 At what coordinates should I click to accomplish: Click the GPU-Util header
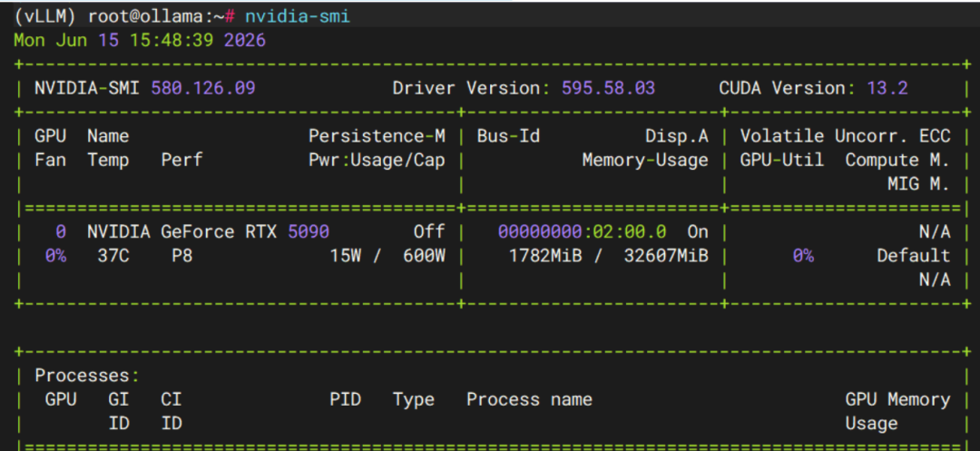782,161
